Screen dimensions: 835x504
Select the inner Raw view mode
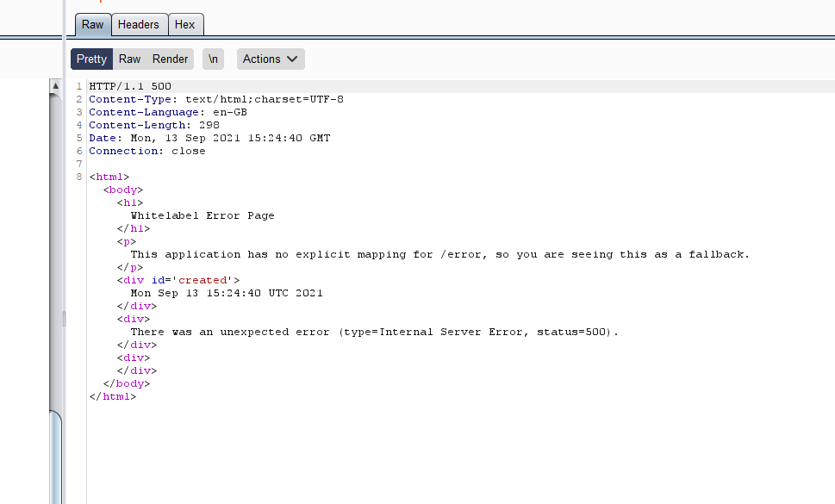[129, 59]
